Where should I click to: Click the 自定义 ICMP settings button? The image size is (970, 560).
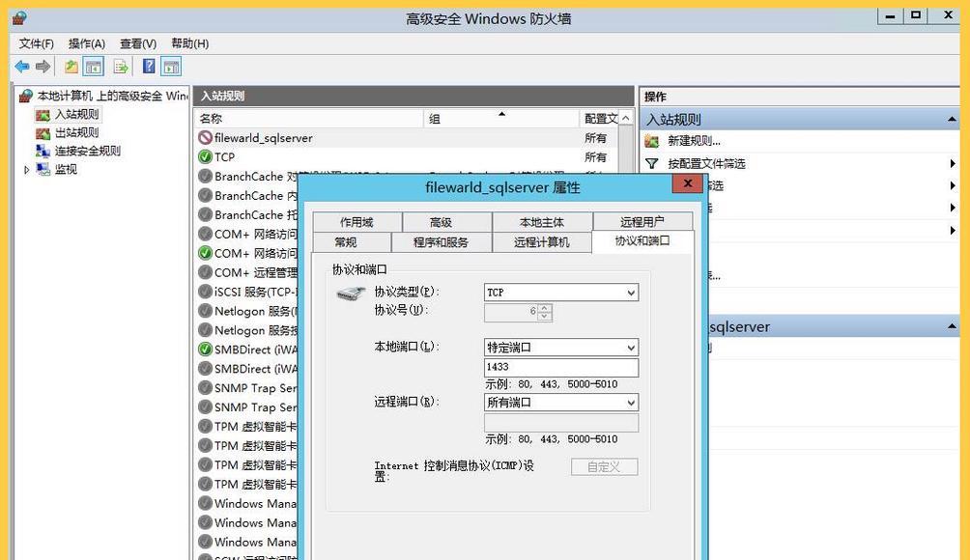coord(605,466)
